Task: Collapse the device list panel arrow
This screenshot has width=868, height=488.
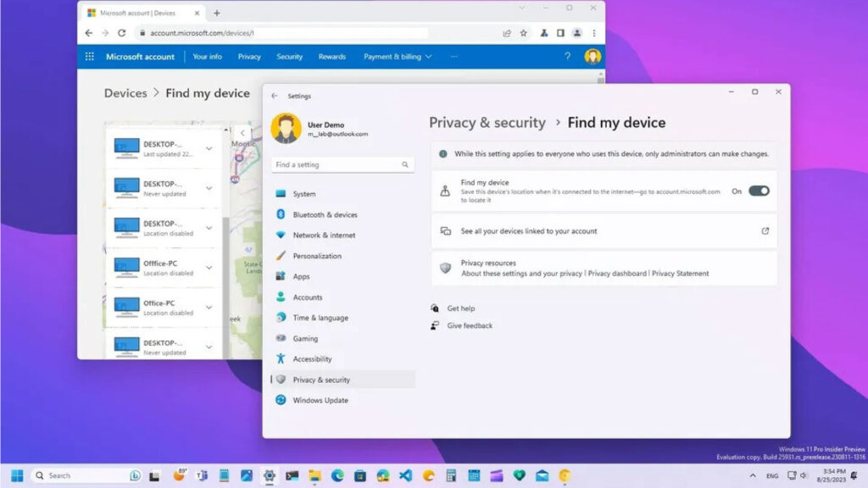Action: point(242,133)
